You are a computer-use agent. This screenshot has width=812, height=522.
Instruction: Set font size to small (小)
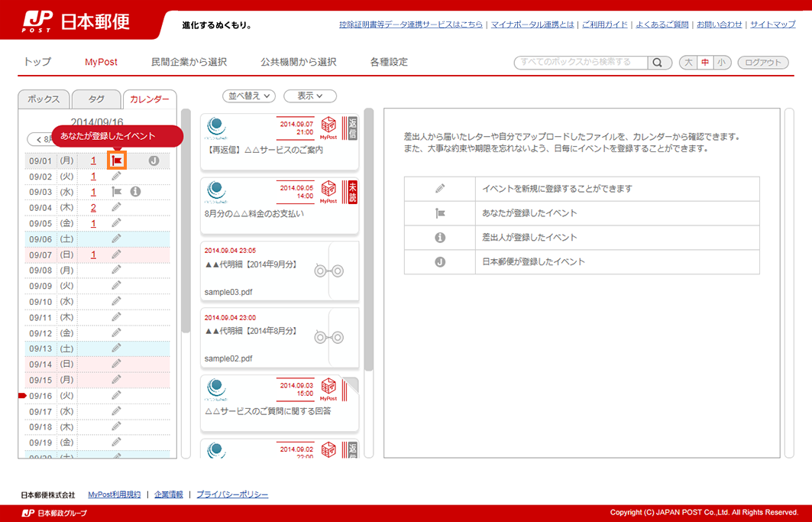pyautogui.click(x=721, y=63)
